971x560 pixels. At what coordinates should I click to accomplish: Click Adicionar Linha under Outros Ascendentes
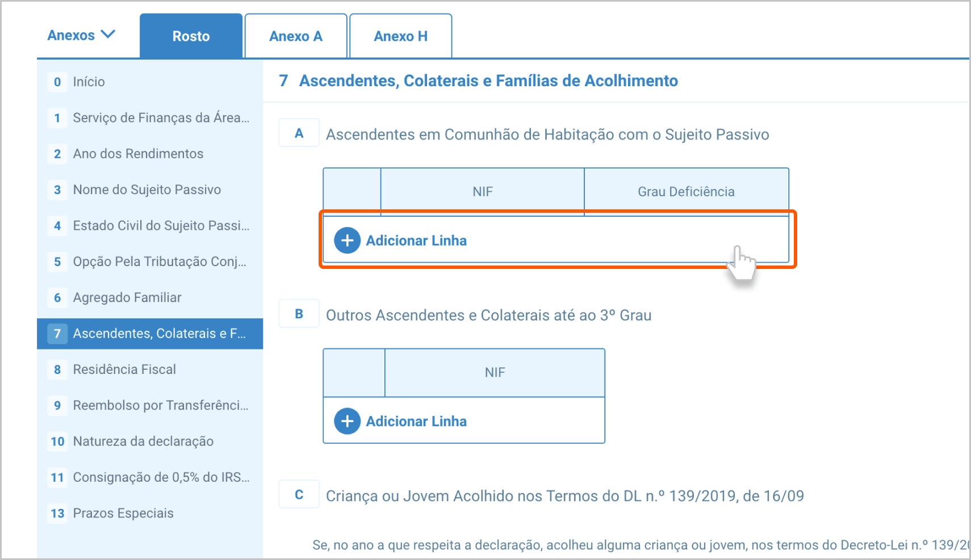(416, 422)
